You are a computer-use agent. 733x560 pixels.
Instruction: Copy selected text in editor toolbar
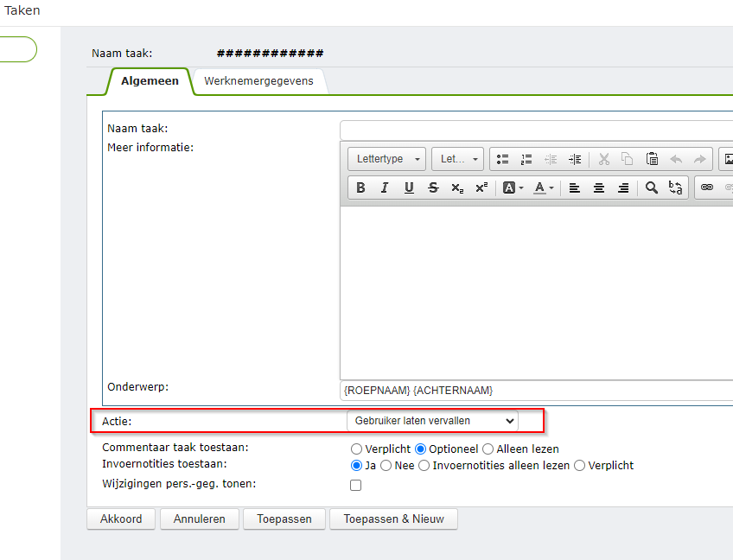click(x=628, y=159)
